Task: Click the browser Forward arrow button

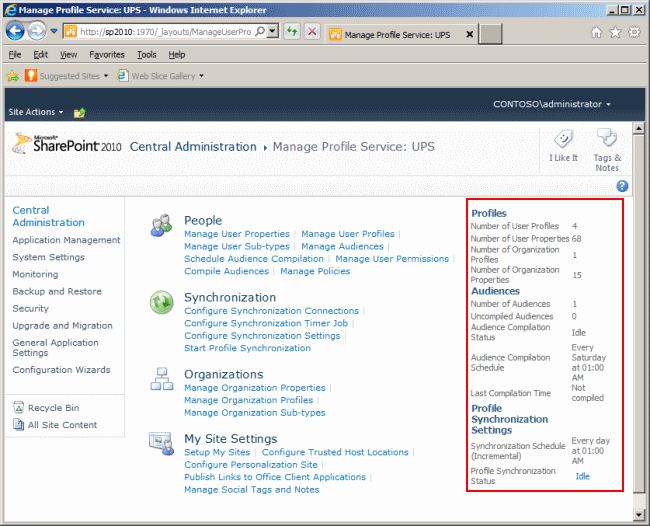Action: click(37, 31)
